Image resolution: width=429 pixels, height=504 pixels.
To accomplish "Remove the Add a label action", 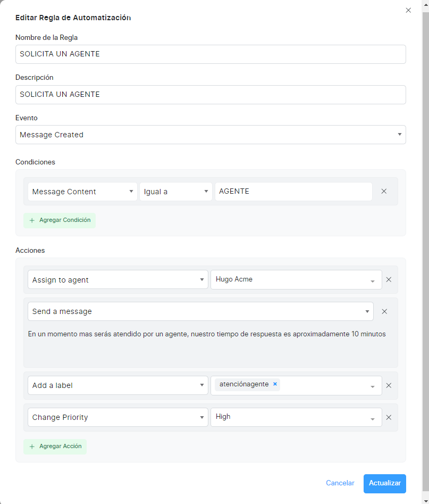I will [x=389, y=386].
